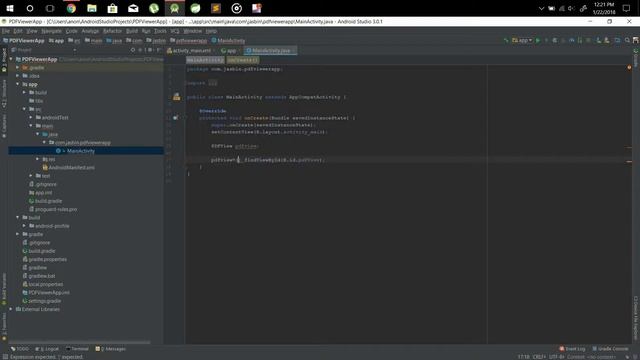The height and width of the screenshot is (360, 640).
Task: Open the Store app from the taskbar
Action: pyautogui.click(x=113, y=8)
